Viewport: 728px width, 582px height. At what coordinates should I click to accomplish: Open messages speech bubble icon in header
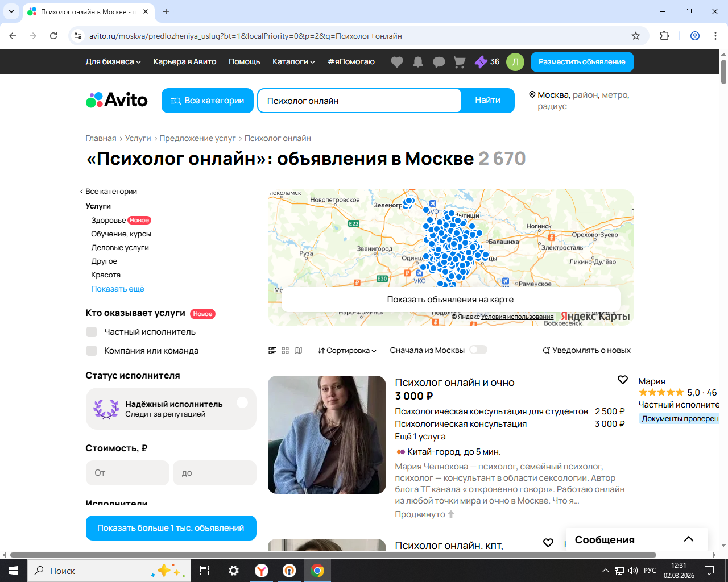coord(439,62)
